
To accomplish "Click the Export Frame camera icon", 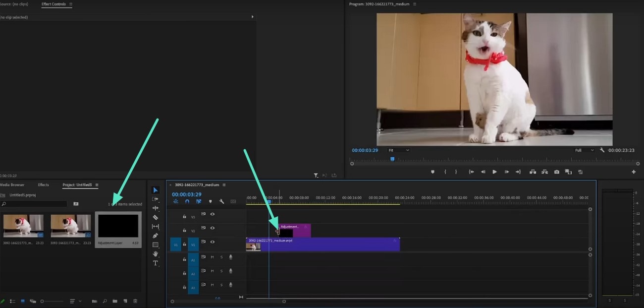I will coord(556,172).
